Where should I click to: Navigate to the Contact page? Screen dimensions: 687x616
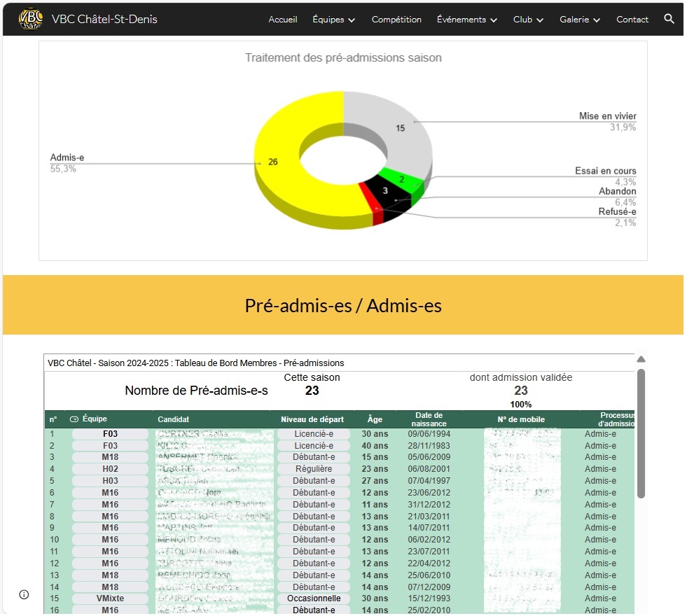tap(632, 20)
